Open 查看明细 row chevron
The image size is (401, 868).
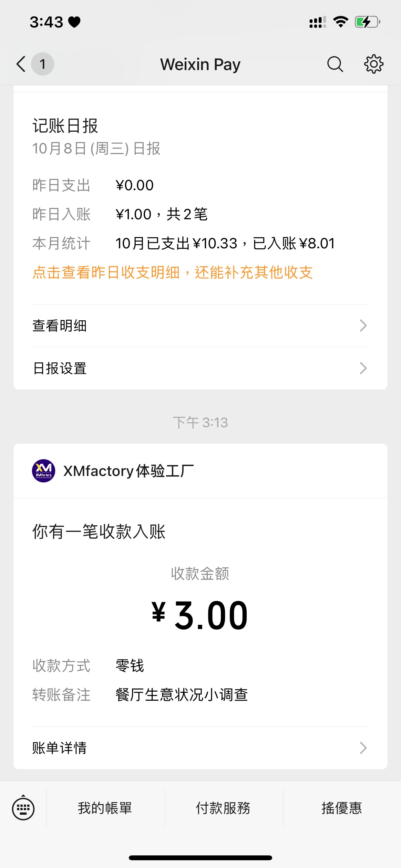[363, 325]
